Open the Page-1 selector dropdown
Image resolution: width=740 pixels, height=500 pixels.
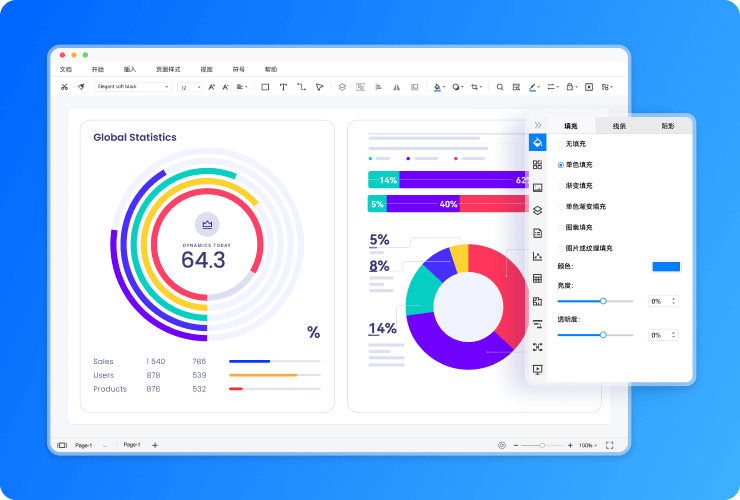click(x=90, y=445)
